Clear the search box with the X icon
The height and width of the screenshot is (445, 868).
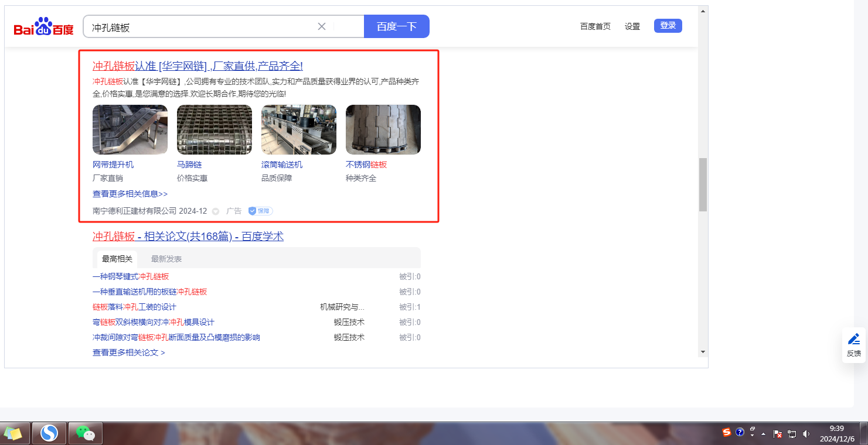tap(322, 26)
